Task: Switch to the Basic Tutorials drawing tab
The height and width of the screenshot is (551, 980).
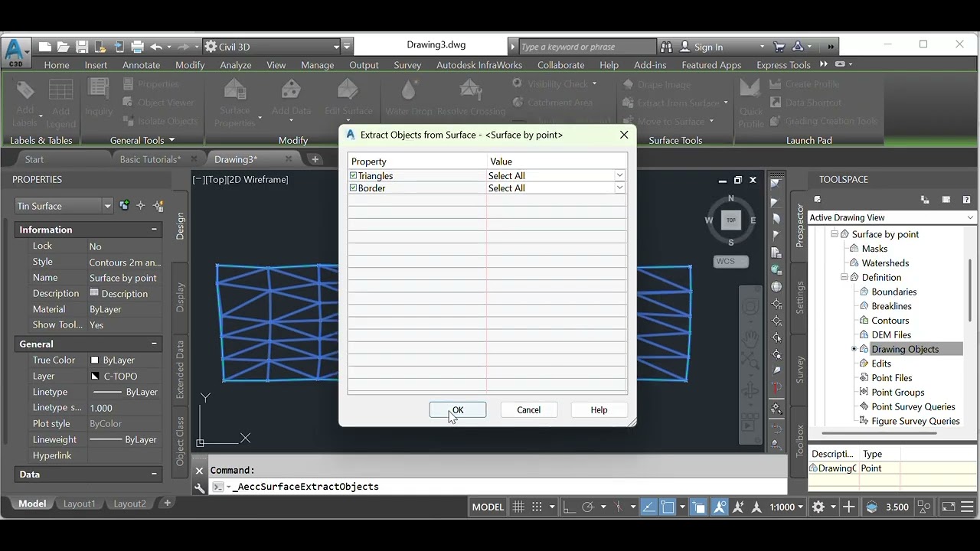Action: pos(150,159)
